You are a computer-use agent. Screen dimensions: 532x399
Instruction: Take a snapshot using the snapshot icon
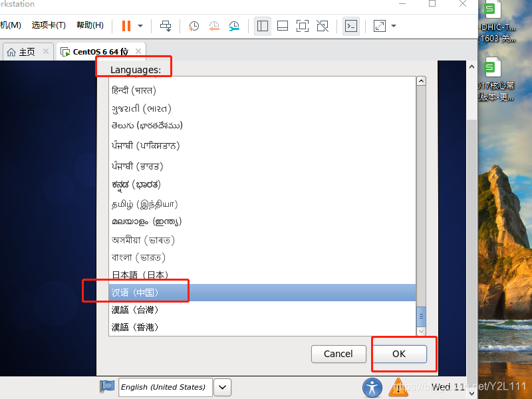194,26
